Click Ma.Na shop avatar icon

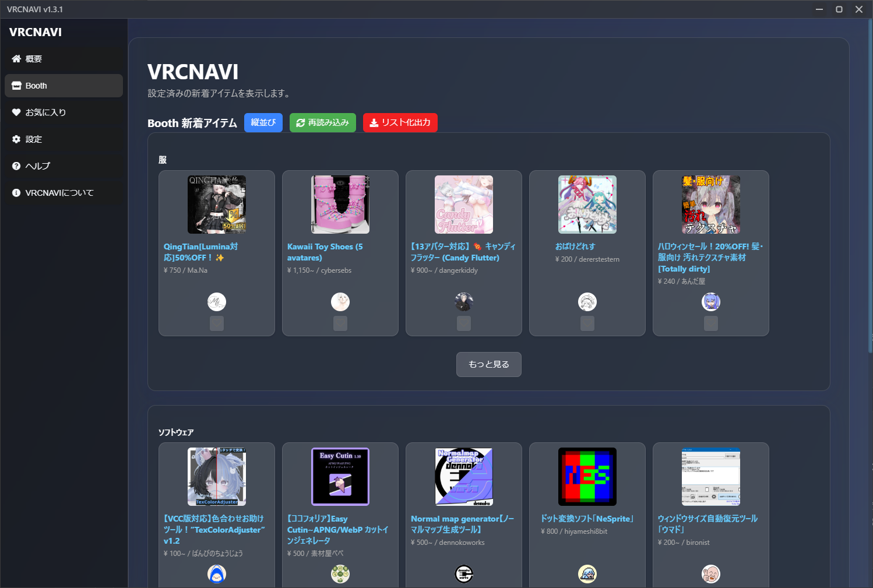(217, 302)
